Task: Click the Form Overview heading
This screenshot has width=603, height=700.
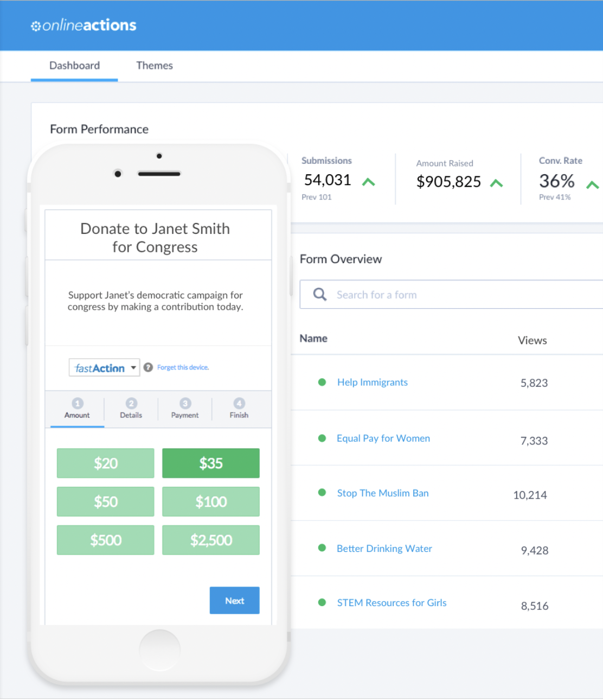Action: 341,259
